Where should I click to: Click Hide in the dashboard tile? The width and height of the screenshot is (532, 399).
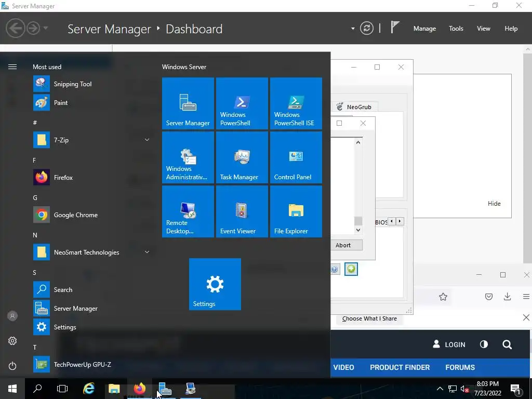(x=494, y=204)
